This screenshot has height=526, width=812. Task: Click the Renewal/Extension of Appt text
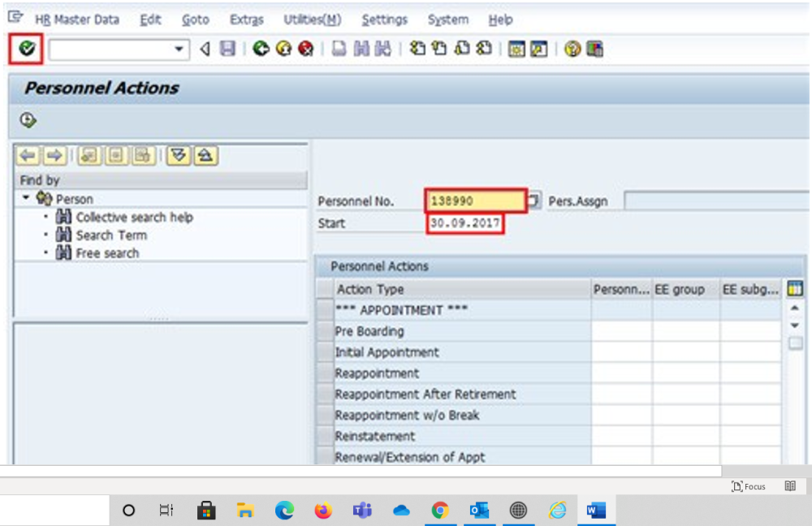409,457
